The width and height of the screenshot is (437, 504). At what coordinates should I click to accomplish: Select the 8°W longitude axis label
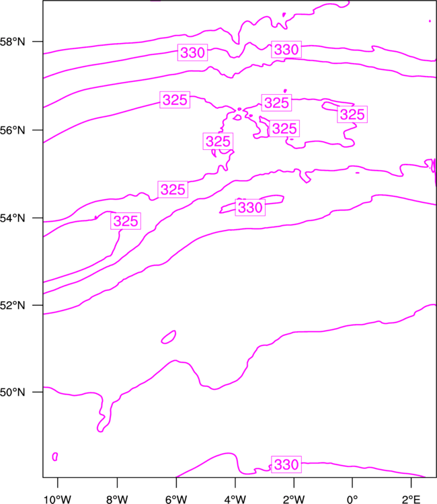(117, 499)
